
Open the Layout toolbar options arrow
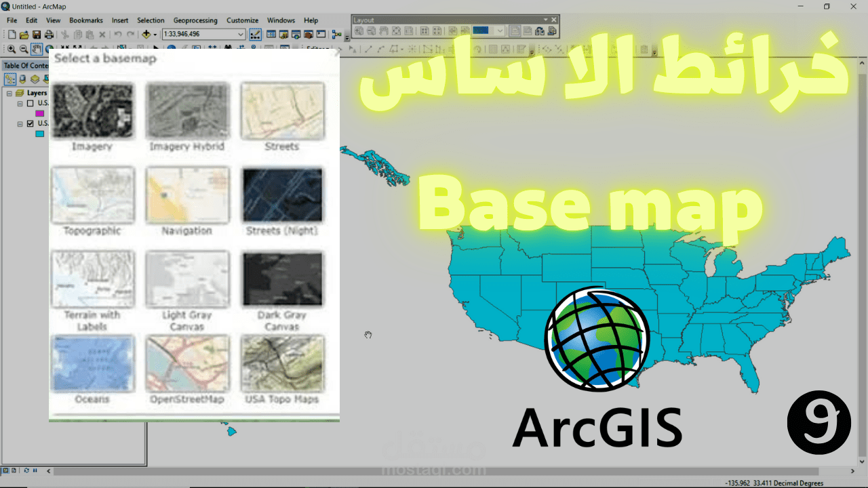tap(546, 20)
